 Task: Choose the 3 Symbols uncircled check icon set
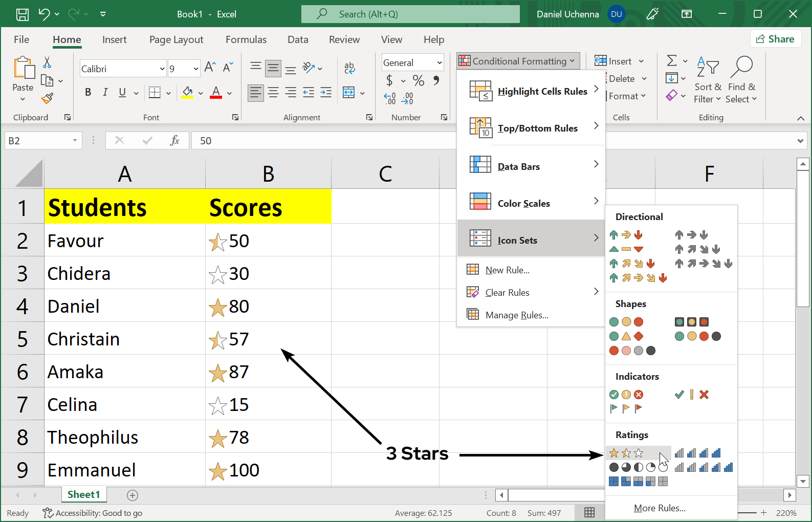coord(692,395)
